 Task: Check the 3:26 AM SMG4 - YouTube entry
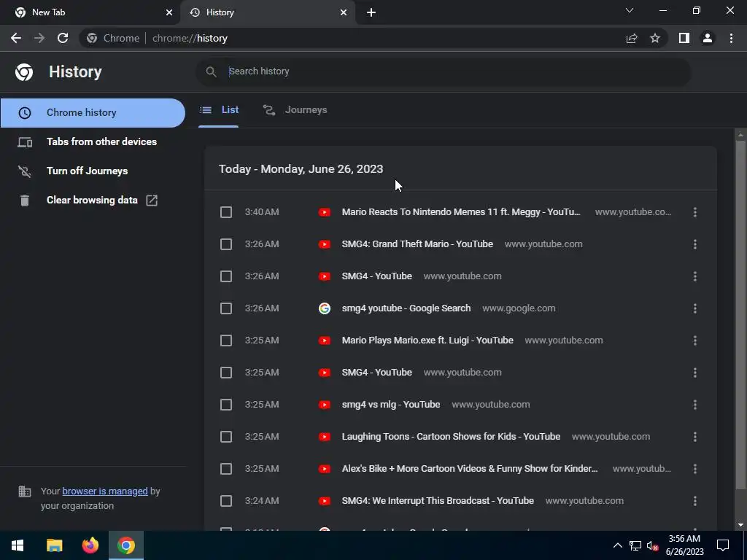point(226,276)
